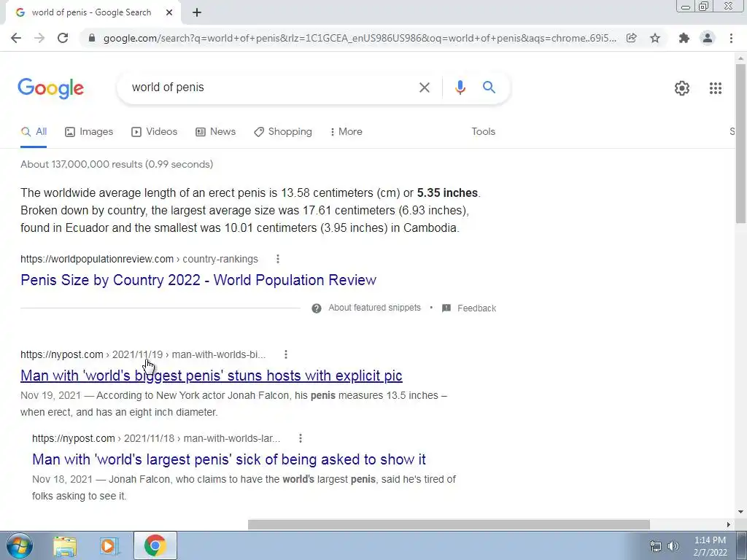Click the Feedback link
The image size is (747, 560).
pyautogui.click(x=476, y=308)
